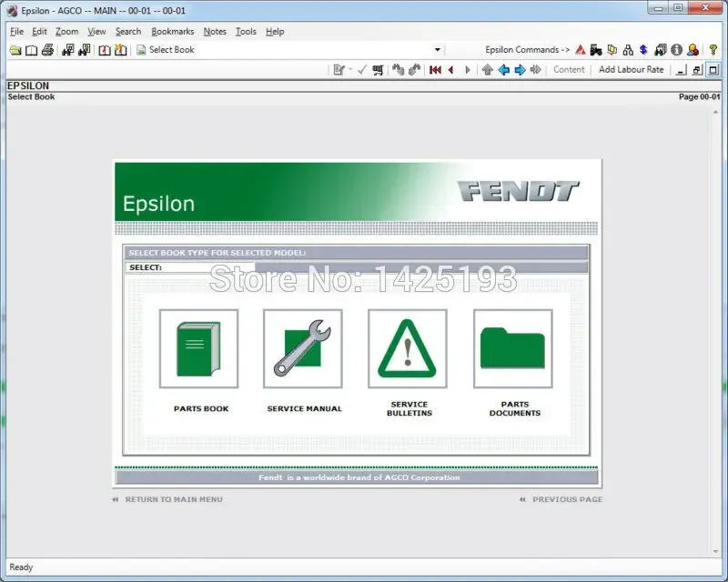
Task: Click the Epsilon Commands label
Action: coord(528,50)
